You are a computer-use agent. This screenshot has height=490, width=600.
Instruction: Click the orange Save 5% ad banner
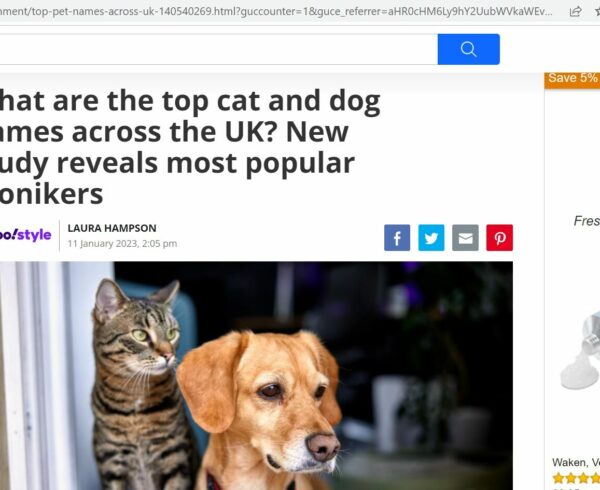click(x=572, y=80)
